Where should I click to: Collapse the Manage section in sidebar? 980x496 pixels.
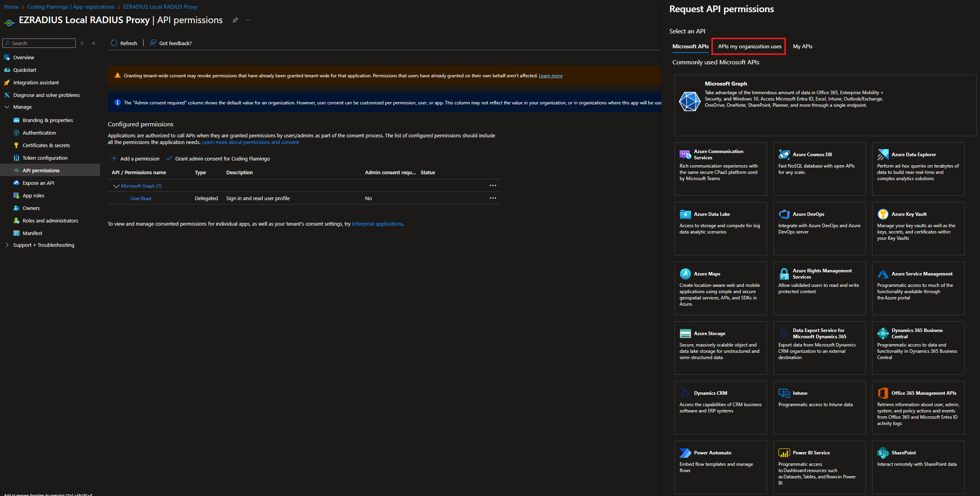[x=7, y=107]
